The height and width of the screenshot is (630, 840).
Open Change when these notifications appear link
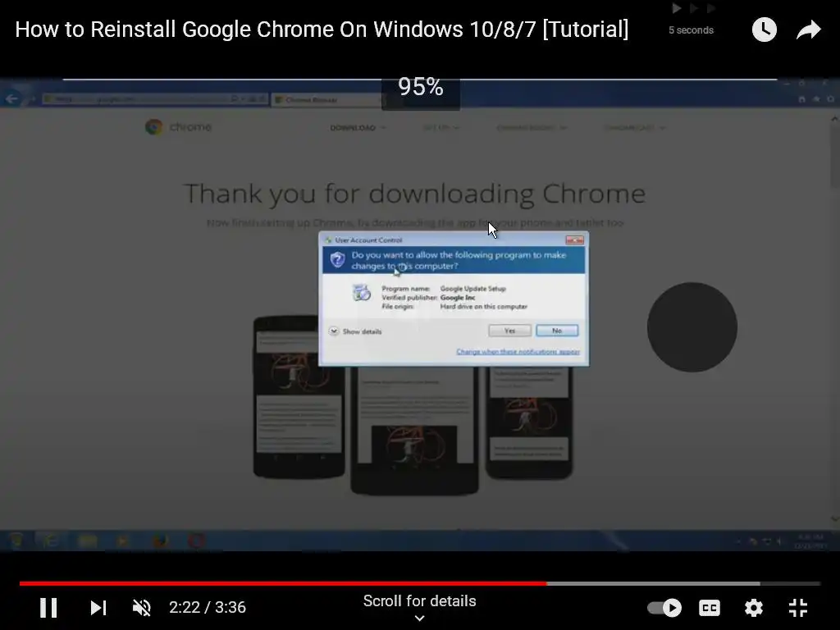pyautogui.click(x=518, y=351)
